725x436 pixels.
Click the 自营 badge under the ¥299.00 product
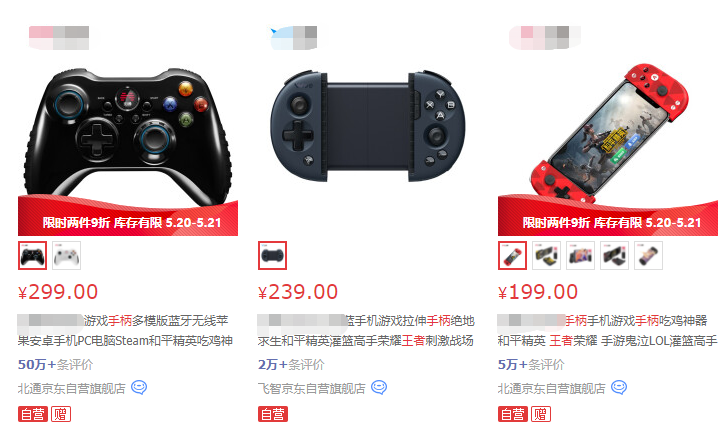click(33, 414)
